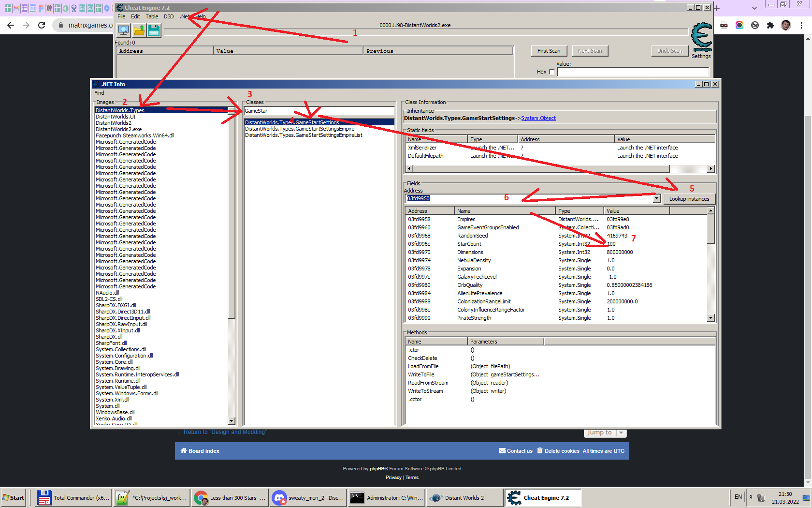The width and height of the screenshot is (812, 508).
Task: Click the Cheat Engine gear logo
Action: click(x=701, y=37)
